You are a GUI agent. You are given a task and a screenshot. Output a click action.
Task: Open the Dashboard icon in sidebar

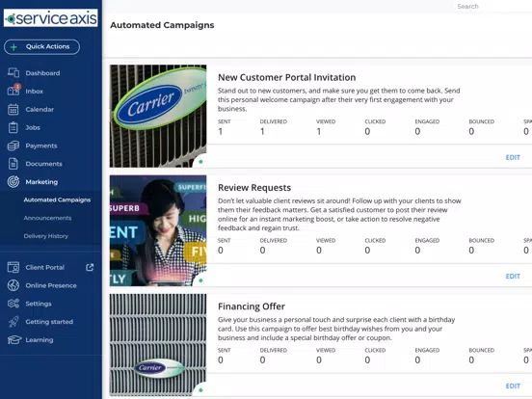click(x=13, y=72)
